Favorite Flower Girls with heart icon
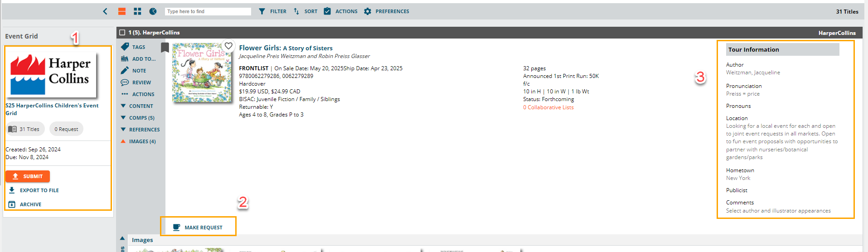Image resolution: width=868 pixels, height=252 pixels. pos(228,46)
